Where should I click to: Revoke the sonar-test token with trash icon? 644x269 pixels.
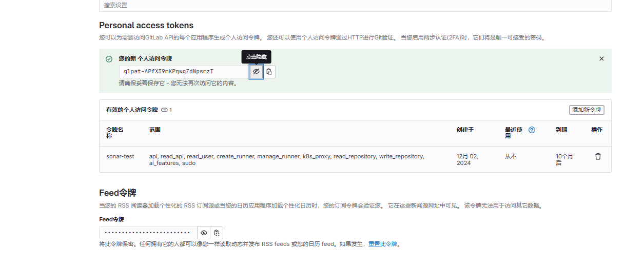point(598,156)
